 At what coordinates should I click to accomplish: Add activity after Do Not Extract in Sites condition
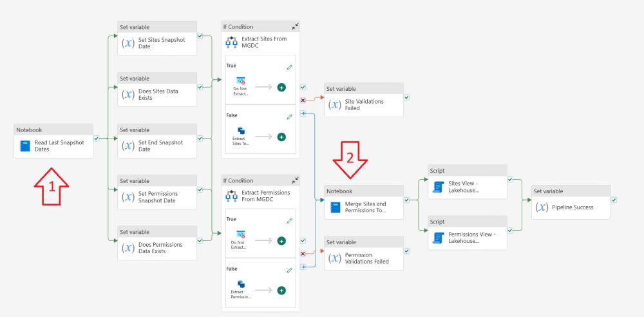[x=281, y=87]
